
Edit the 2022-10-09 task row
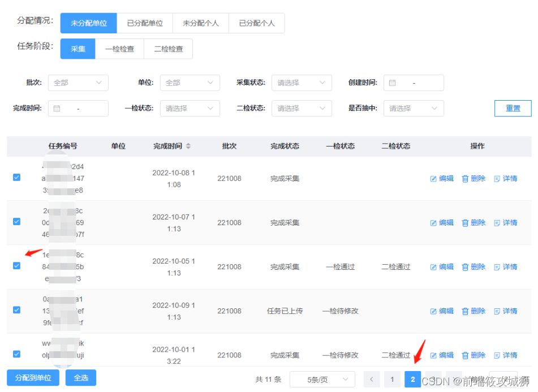[x=442, y=311]
